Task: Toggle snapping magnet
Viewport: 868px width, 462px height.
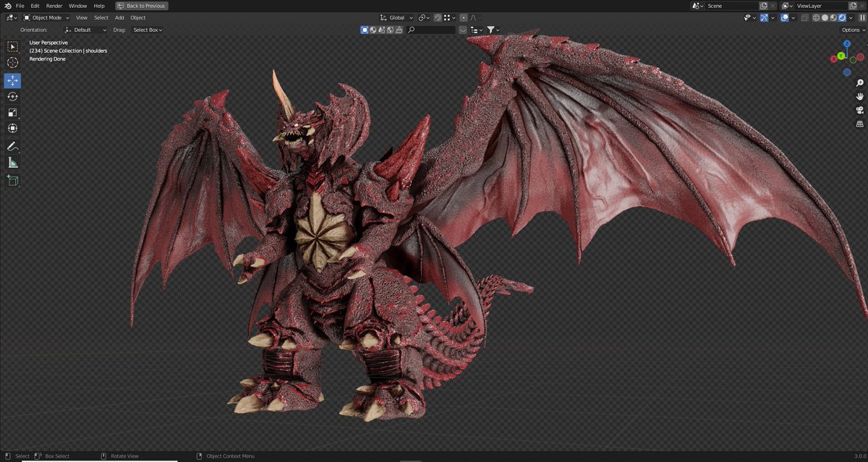Action: coord(438,17)
